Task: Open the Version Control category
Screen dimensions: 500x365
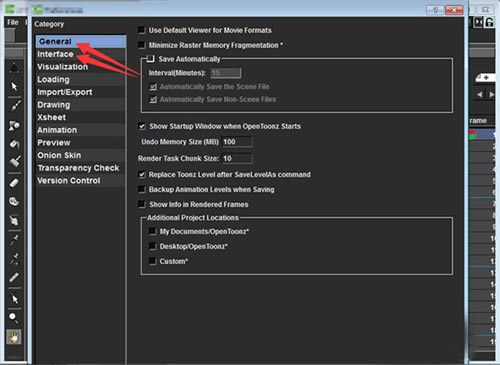Action: click(81, 181)
